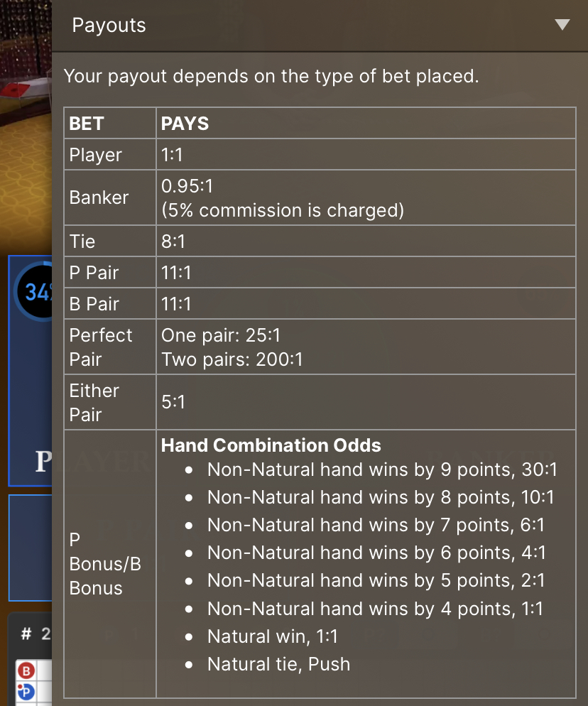Click the Payouts header title

tap(109, 26)
